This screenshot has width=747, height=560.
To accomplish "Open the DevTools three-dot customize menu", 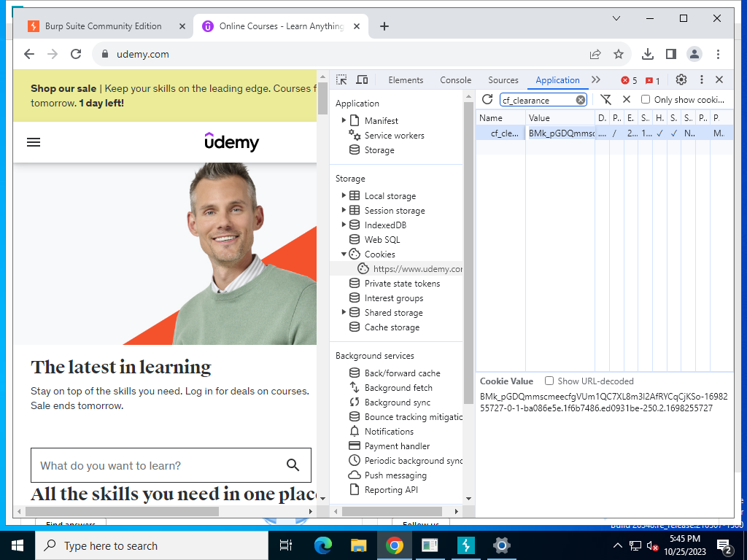I will point(701,79).
